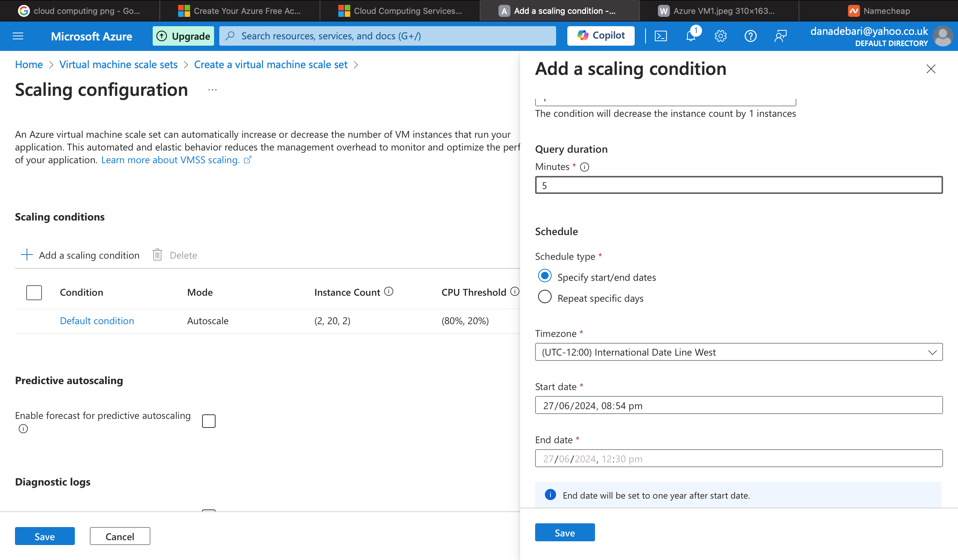
Task: Open Cloud Shell from the top bar
Action: coord(661,36)
